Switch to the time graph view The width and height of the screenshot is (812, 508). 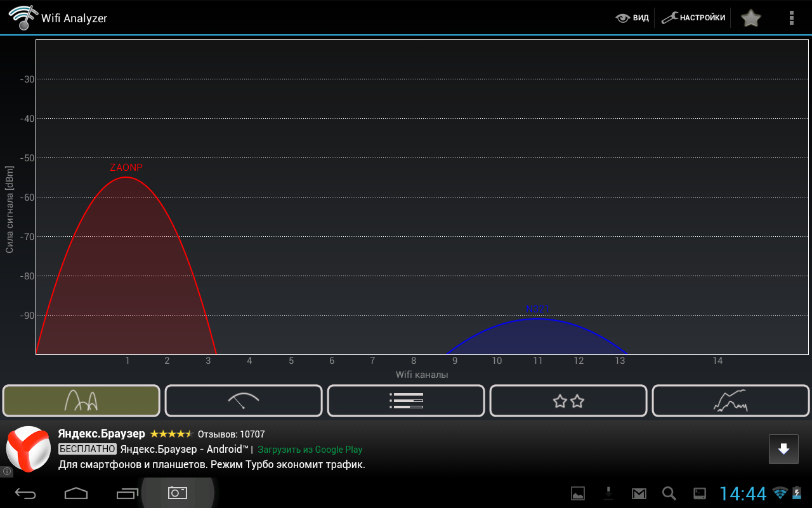coord(731,401)
